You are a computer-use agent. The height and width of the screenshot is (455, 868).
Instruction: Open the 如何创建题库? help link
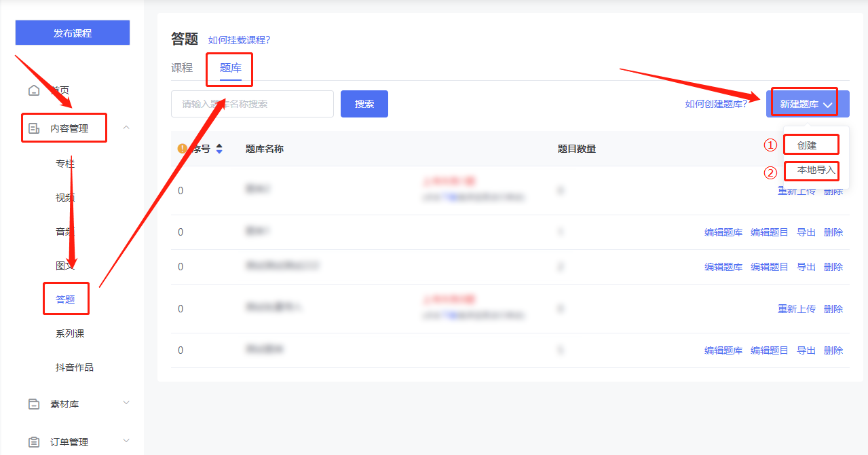(x=716, y=104)
